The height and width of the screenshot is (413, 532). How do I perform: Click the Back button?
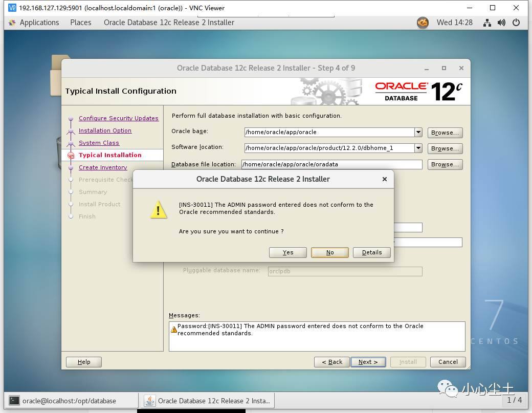pos(332,362)
